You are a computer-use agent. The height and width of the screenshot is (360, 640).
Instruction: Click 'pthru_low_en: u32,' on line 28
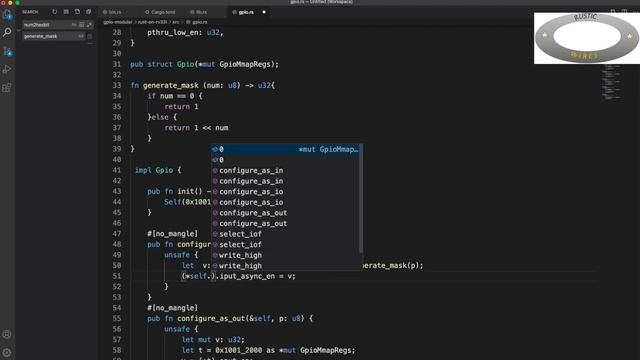(x=185, y=33)
